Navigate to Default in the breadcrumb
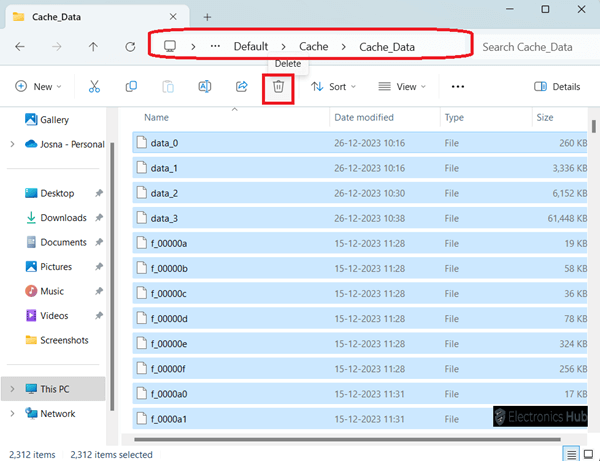This screenshot has height=461, width=600. 251,47
